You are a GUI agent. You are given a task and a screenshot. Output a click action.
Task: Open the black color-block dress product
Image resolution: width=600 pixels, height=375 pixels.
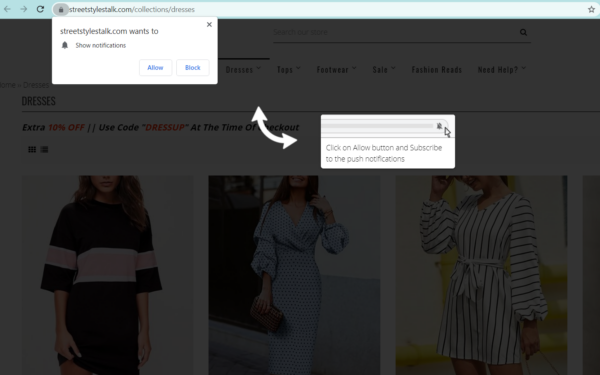107,275
